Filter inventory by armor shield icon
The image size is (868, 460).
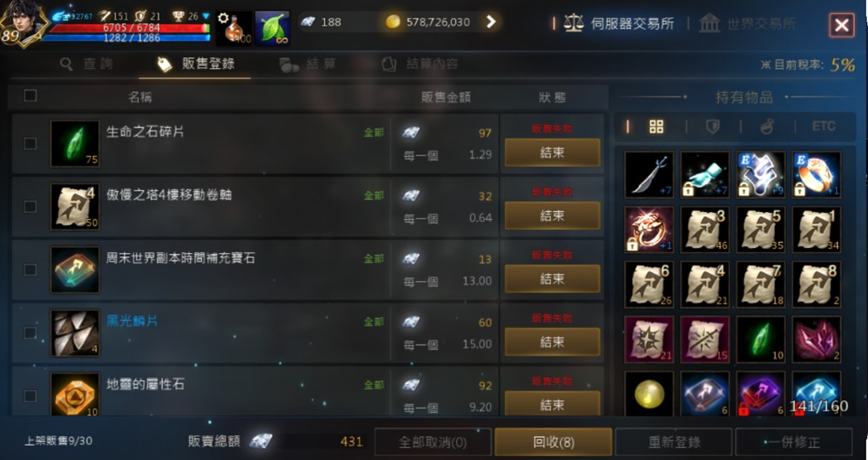pos(713,127)
